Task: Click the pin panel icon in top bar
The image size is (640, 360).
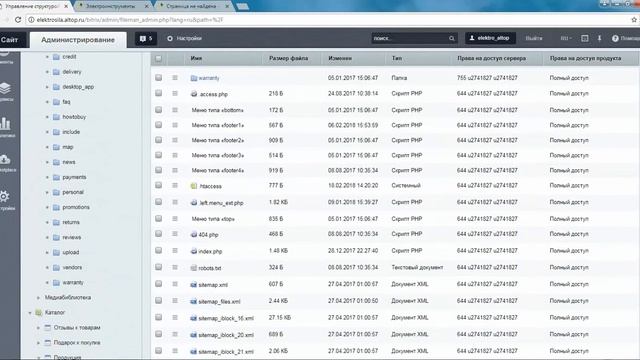Action: pos(599,38)
